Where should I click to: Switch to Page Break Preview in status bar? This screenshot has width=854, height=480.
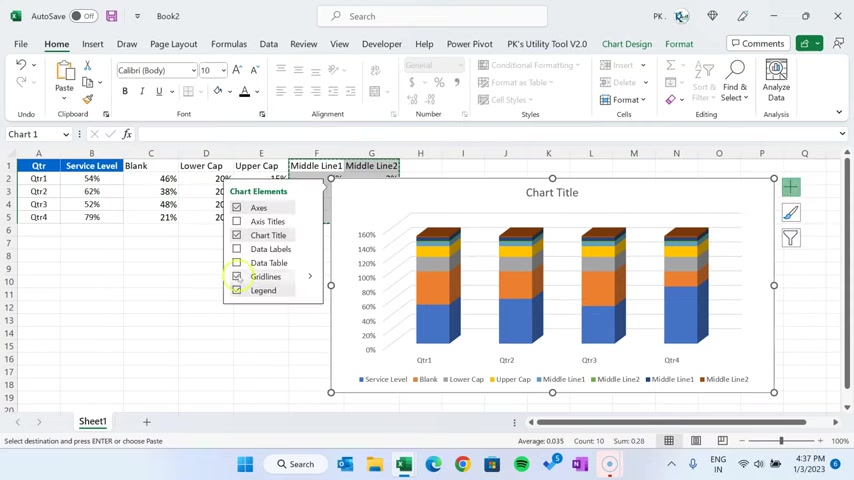pyautogui.click(x=722, y=441)
